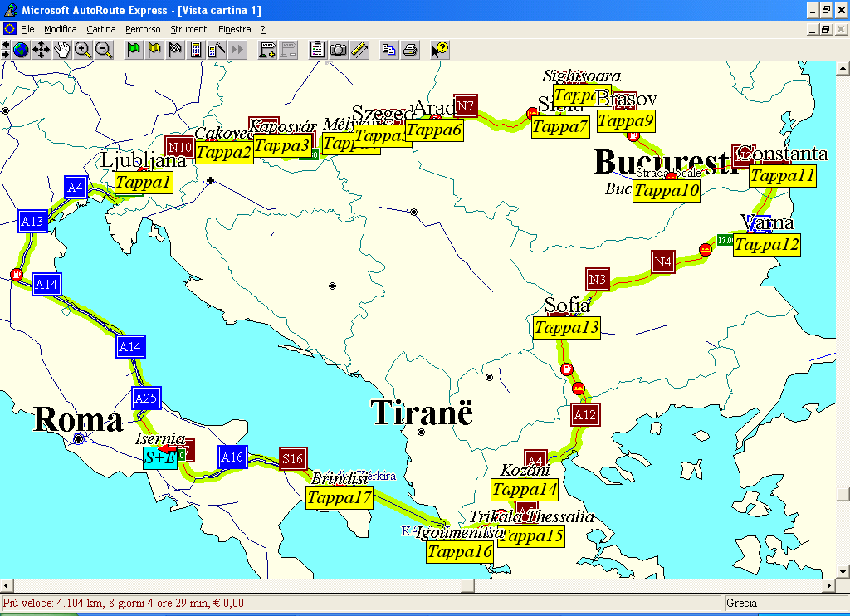Screen dimensions: 850x616
Task: Select the hand pan tool
Action: point(61,50)
